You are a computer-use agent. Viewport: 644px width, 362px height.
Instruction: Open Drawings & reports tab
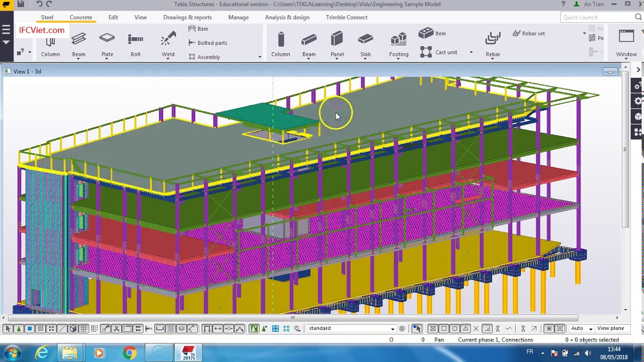[x=188, y=17]
